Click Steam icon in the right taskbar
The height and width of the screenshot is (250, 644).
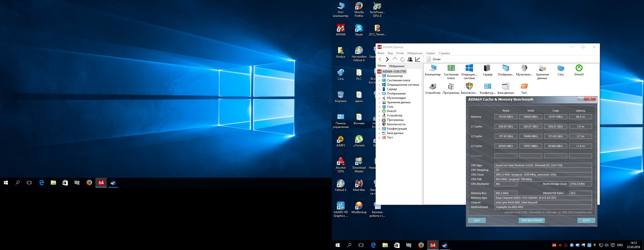click(444, 245)
